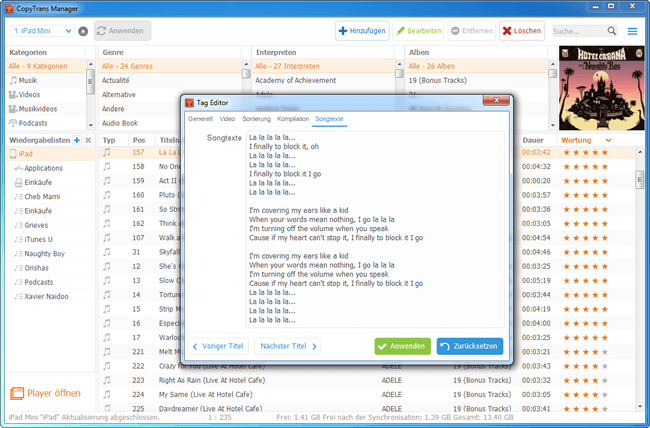The width and height of the screenshot is (650, 428).
Task: Open the Orishas playlist
Action: pos(51,268)
